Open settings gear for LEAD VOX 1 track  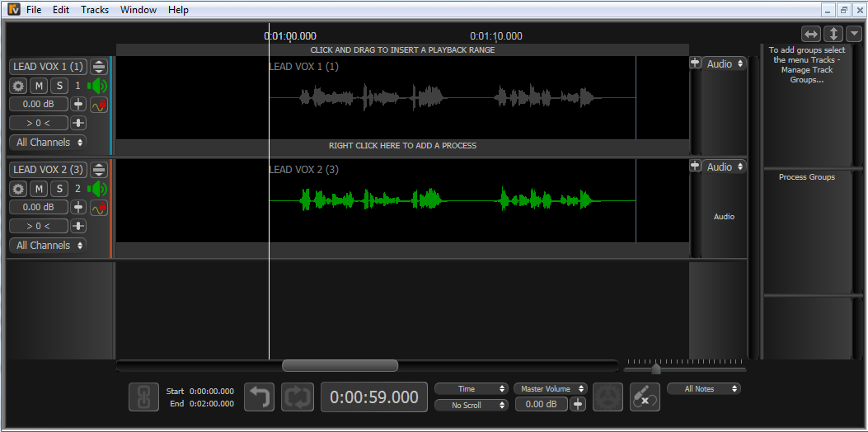pyautogui.click(x=18, y=86)
